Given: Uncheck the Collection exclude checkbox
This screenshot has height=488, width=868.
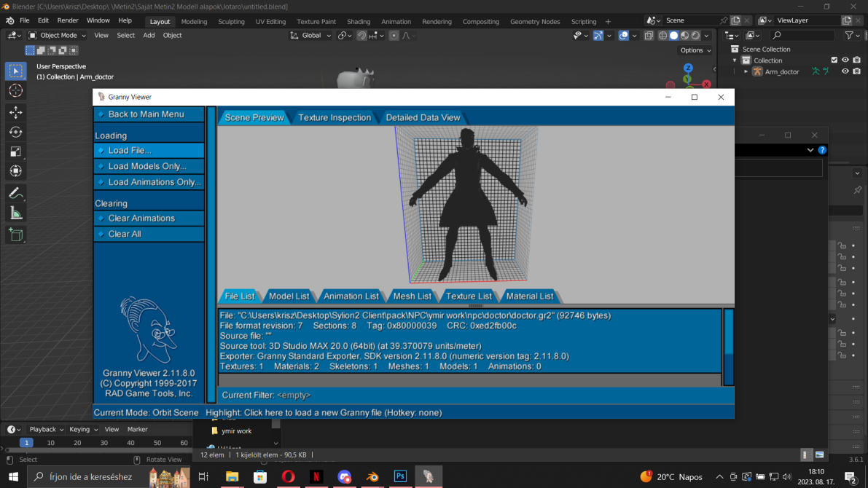Looking at the screenshot, I should coord(834,60).
